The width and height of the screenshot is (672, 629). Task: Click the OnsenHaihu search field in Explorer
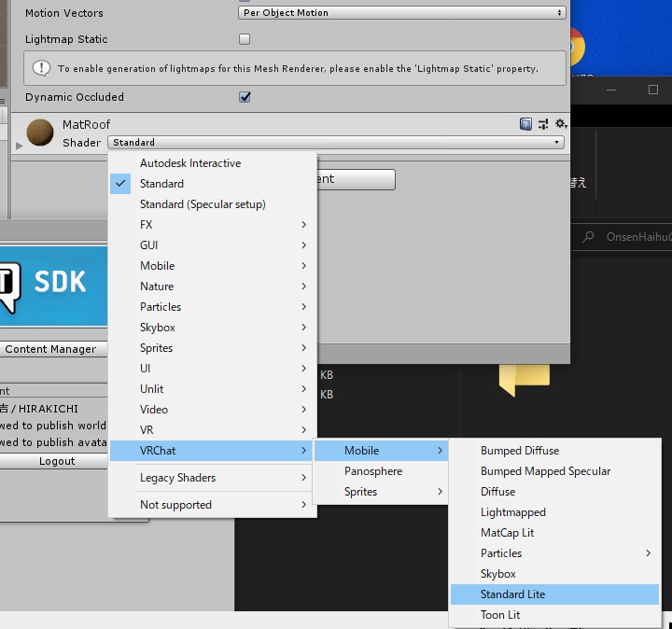[x=638, y=237]
